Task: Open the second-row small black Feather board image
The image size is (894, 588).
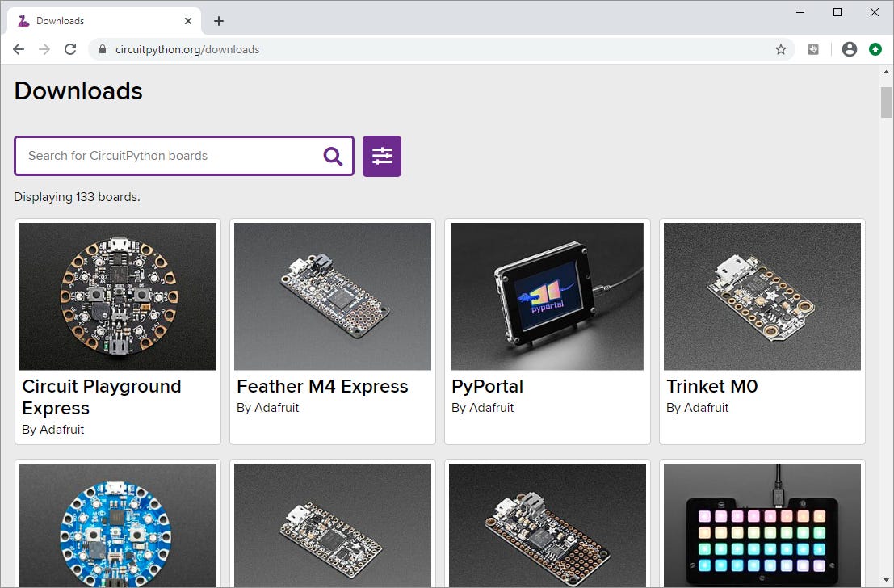Action: pyautogui.click(x=333, y=525)
